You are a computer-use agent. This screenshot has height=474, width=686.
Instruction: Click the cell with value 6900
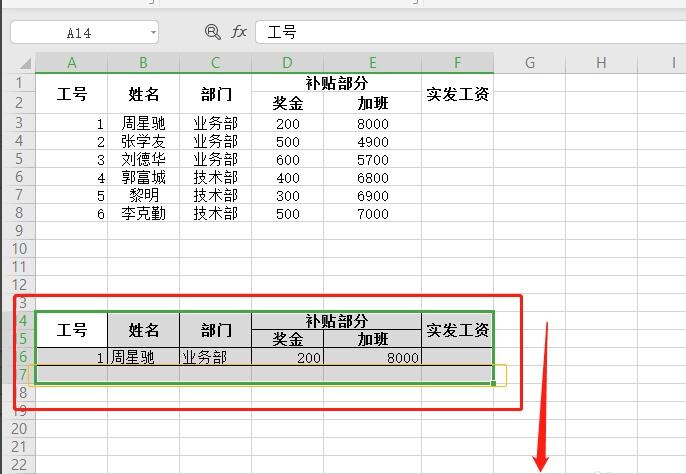pyautogui.click(x=373, y=195)
